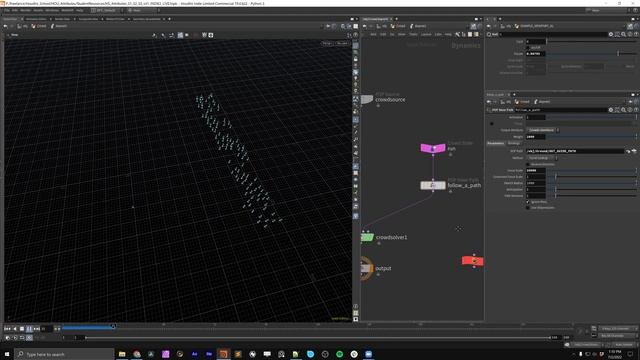This screenshot has width=640, height=360.
Task: Jump to last frame in playbar
Action: click(x=36, y=329)
